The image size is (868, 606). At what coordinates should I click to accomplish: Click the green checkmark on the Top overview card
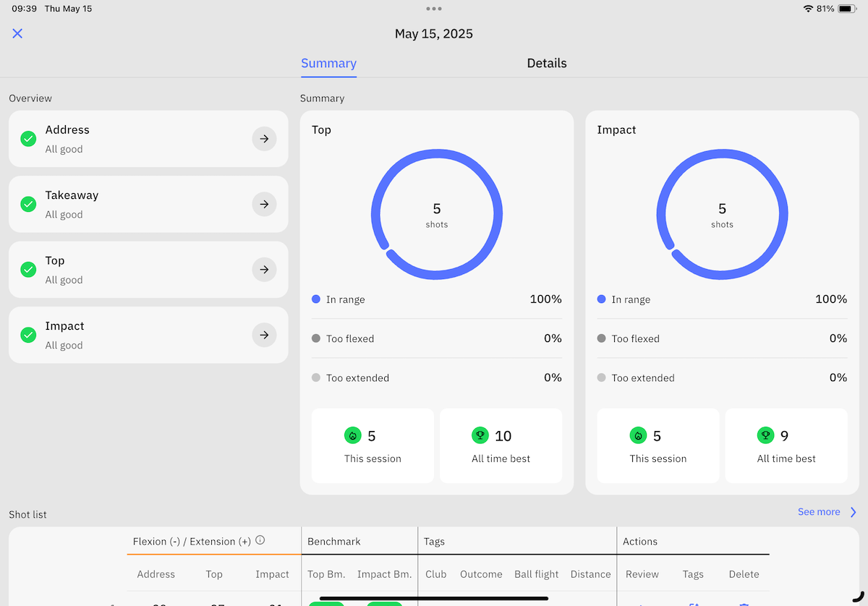point(28,270)
